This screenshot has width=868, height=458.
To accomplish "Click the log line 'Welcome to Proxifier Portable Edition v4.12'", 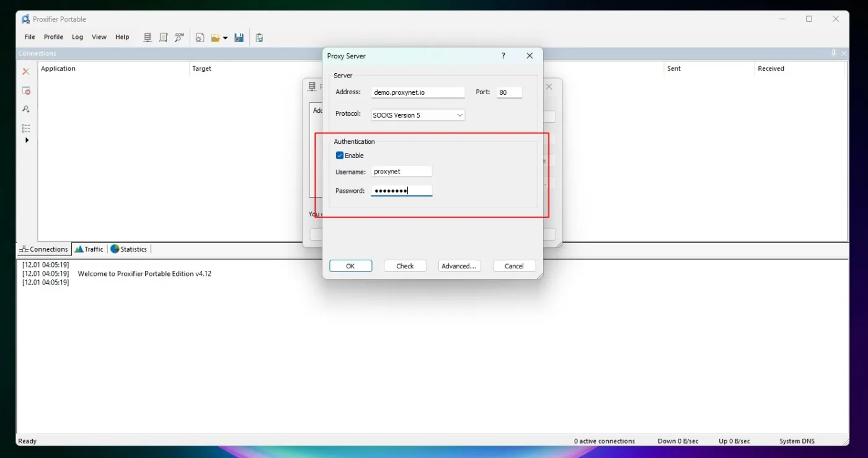I will point(144,273).
